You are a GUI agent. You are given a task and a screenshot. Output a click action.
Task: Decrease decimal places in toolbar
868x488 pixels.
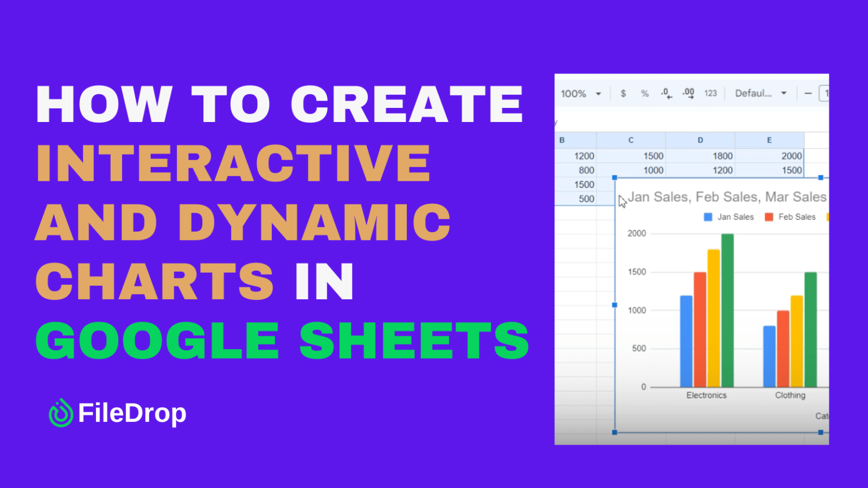[667, 94]
